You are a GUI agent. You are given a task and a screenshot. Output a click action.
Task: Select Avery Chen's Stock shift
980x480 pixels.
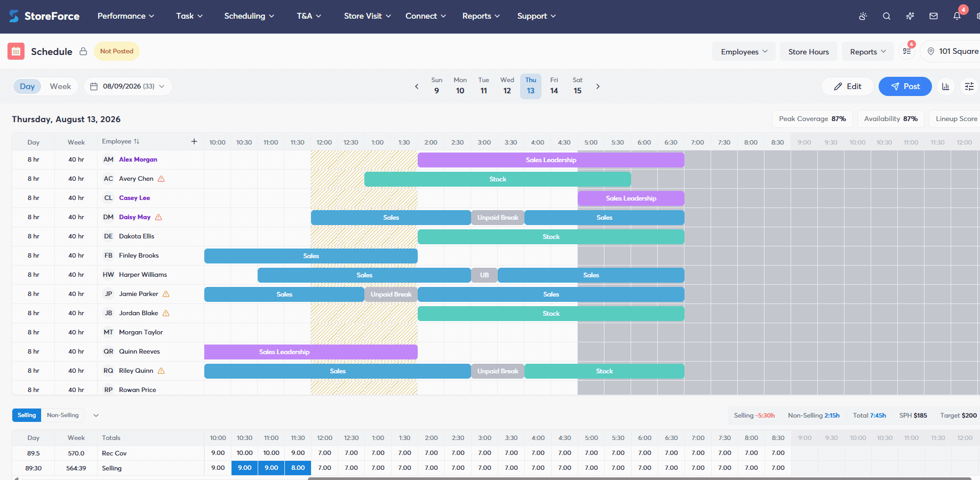[498, 179]
